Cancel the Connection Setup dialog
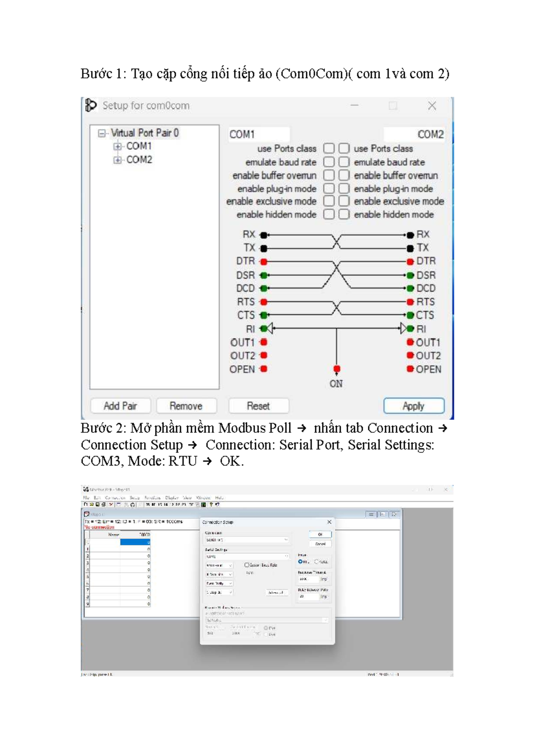535x756 pixels. pos(320,544)
